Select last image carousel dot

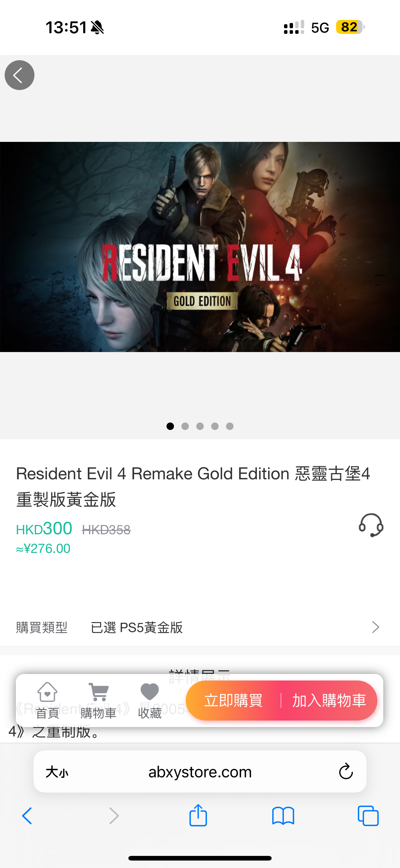click(x=230, y=426)
